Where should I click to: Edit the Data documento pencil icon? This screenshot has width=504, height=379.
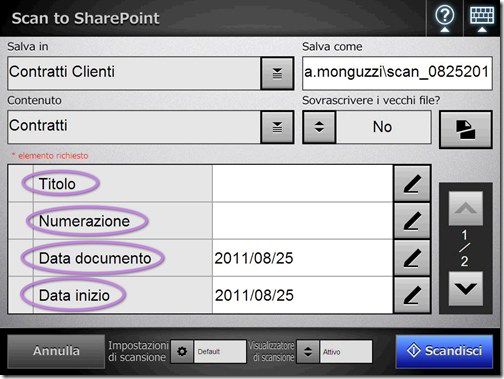click(x=412, y=258)
